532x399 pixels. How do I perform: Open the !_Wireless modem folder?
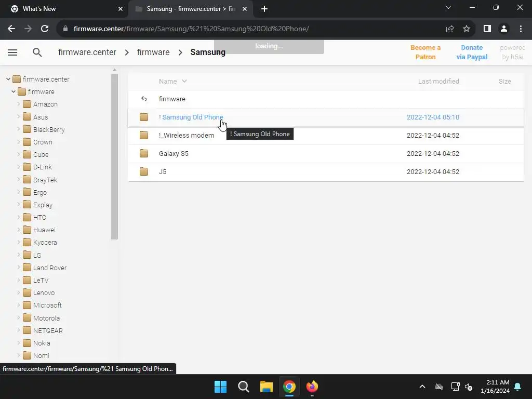[187, 136]
